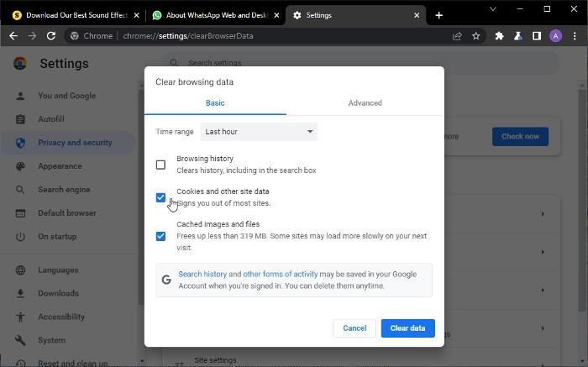Close the Settings tab
Image resolution: width=588 pixels, height=367 pixels.
pos(417,15)
